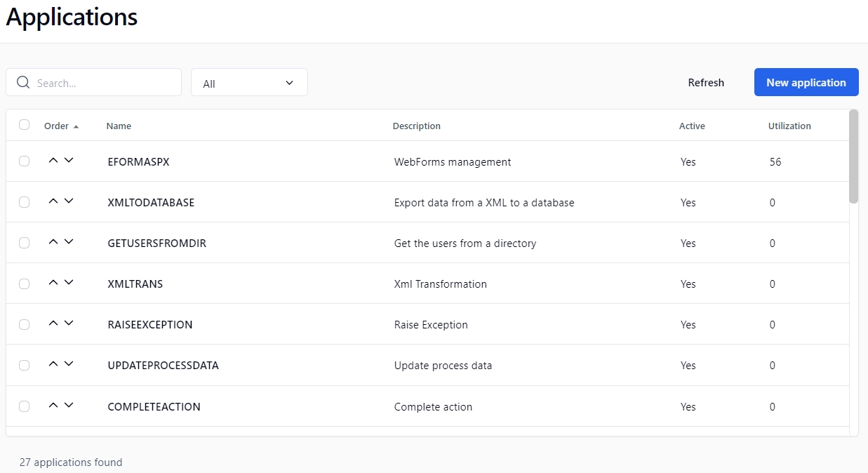Move XMLTODATABASE down one position

coord(69,201)
